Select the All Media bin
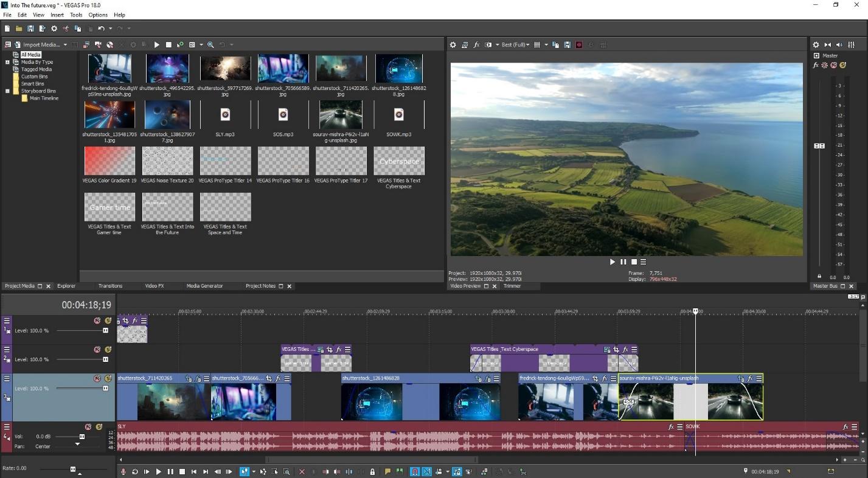Viewport: 868px width, 478px height. pyautogui.click(x=31, y=55)
